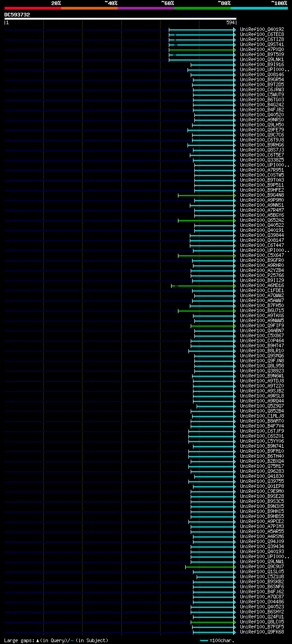Screen dimensions: 292x644
Task: Select hit label UniRef100_A9PCE2
Action: coord(262,521)
